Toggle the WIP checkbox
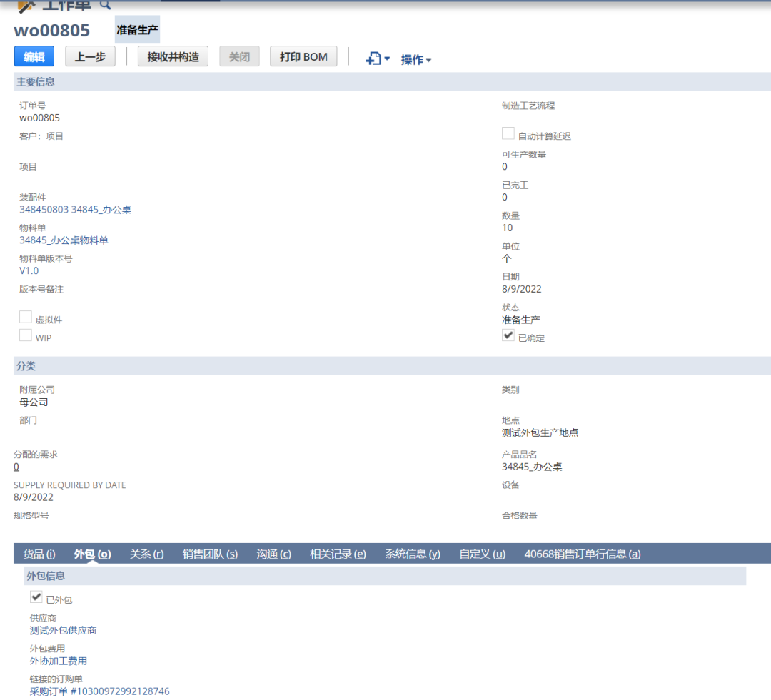The image size is (771, 700). point(26,335)
